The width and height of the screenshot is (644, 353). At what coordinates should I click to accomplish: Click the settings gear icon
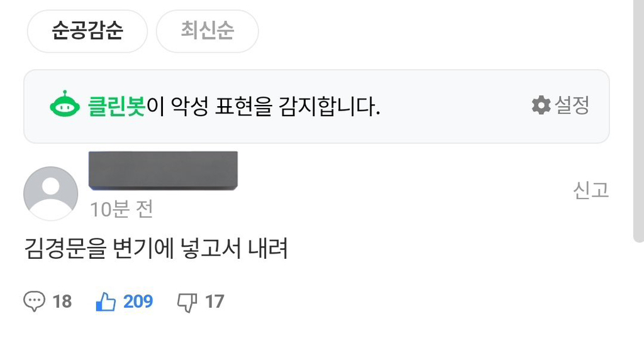541,106
